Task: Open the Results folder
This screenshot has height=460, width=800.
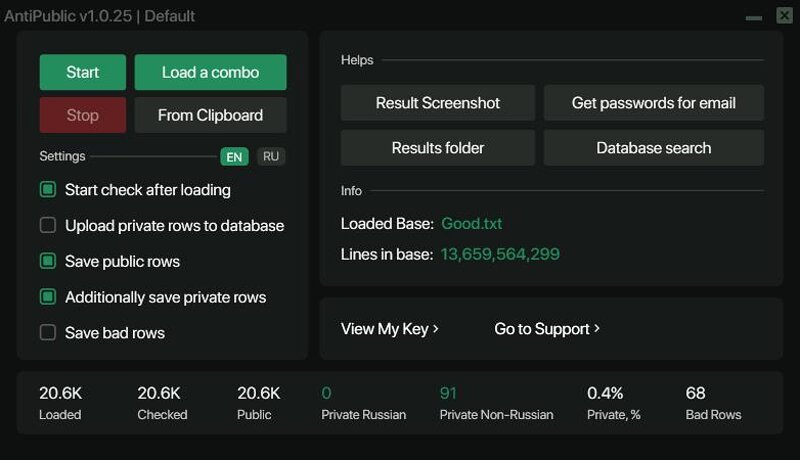Action: [x=438, y=148]
